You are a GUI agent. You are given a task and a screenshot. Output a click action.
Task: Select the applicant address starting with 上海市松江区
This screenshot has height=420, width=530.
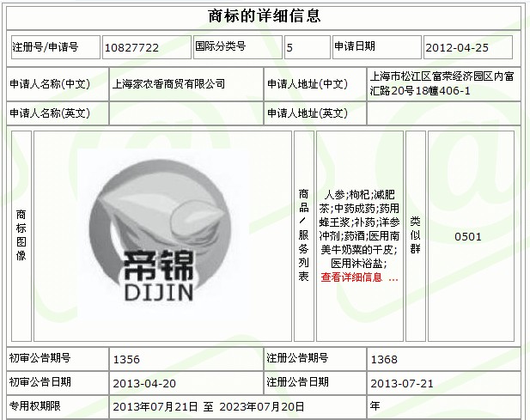coord(442,83)
